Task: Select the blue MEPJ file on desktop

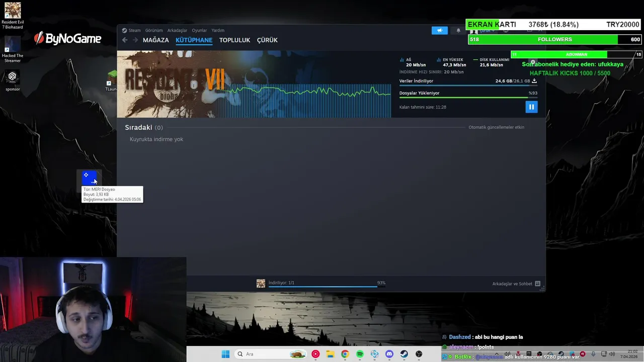Action: tap(89, 177)
